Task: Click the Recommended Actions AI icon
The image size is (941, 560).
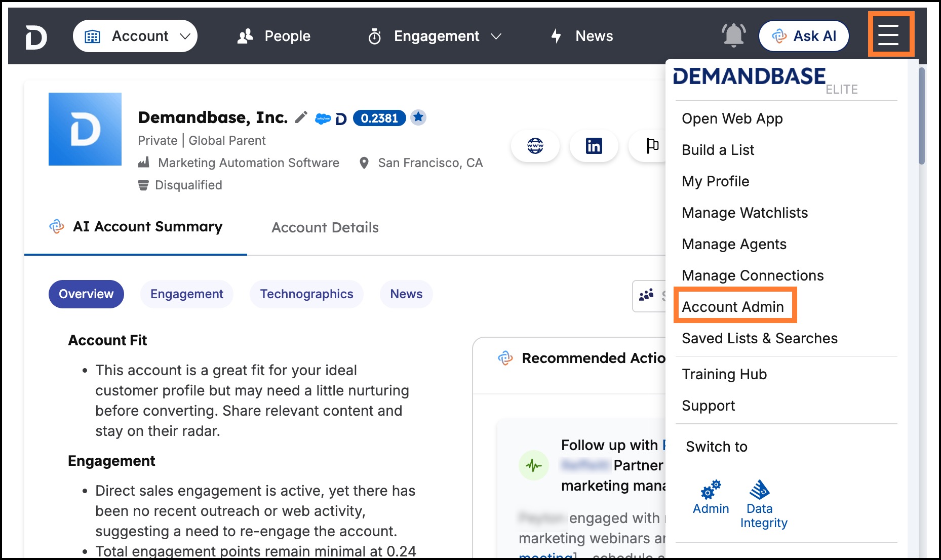Action: click(505, 358)
